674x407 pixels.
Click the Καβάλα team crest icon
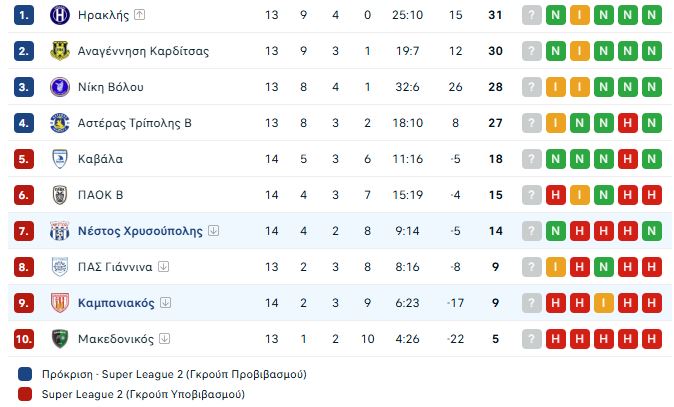[x=59, y=159]
